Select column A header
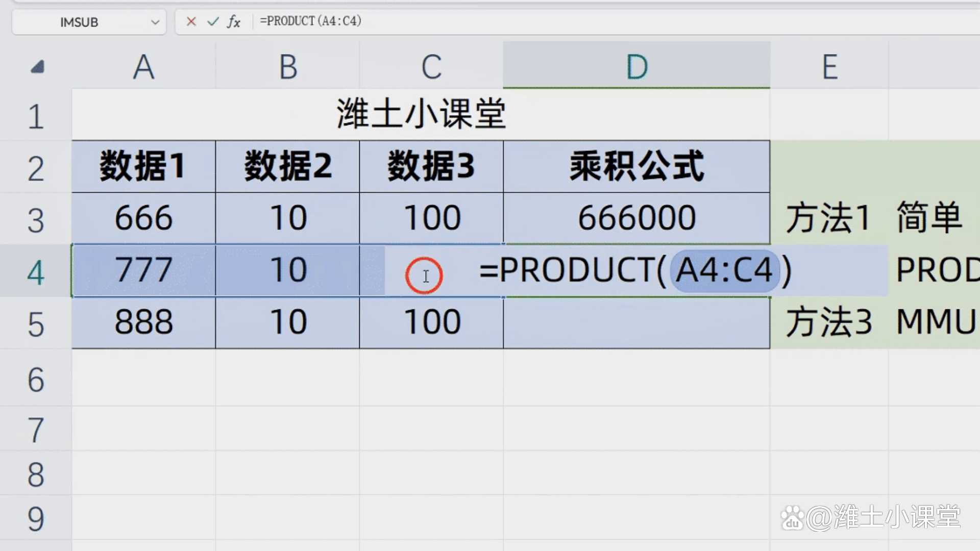This screenshot has height=551, width=980. click(143, 66)
